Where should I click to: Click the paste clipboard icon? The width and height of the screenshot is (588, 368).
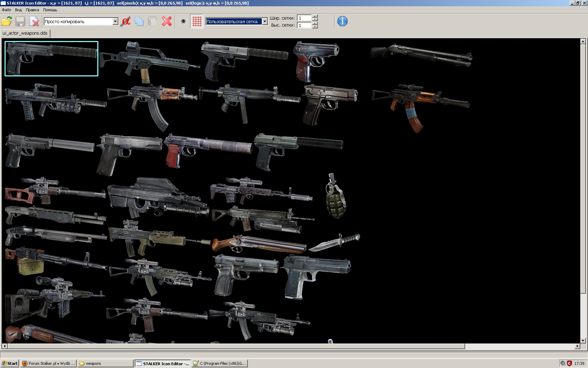tap(153, 22)
